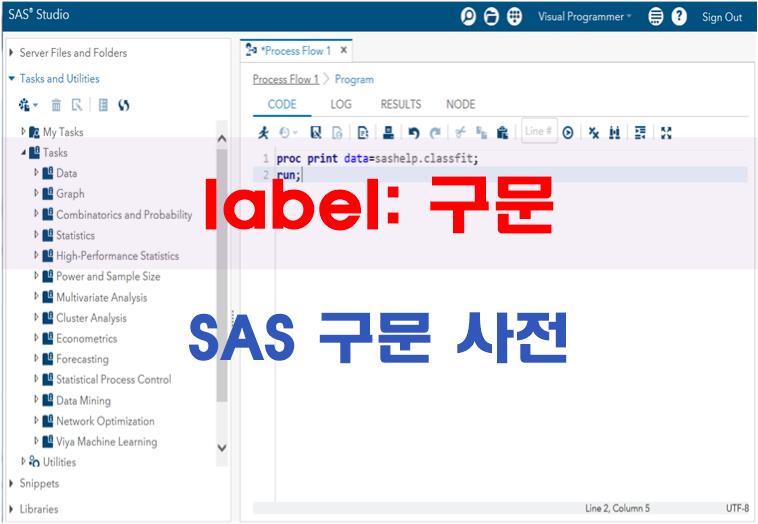Screen dimensions: 758x524
Task: Close the Process Flow 1 tab
Action: pos(344,50)
